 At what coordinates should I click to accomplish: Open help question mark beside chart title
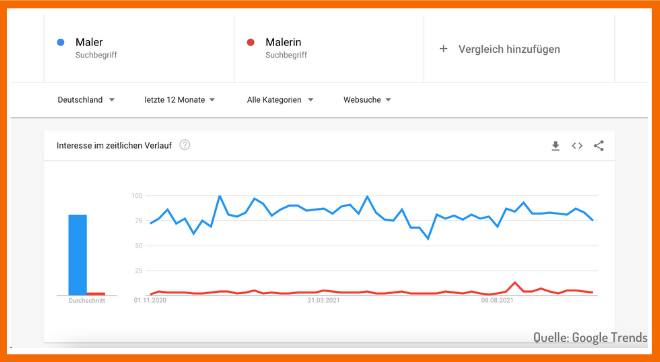(x=185, y=145)
